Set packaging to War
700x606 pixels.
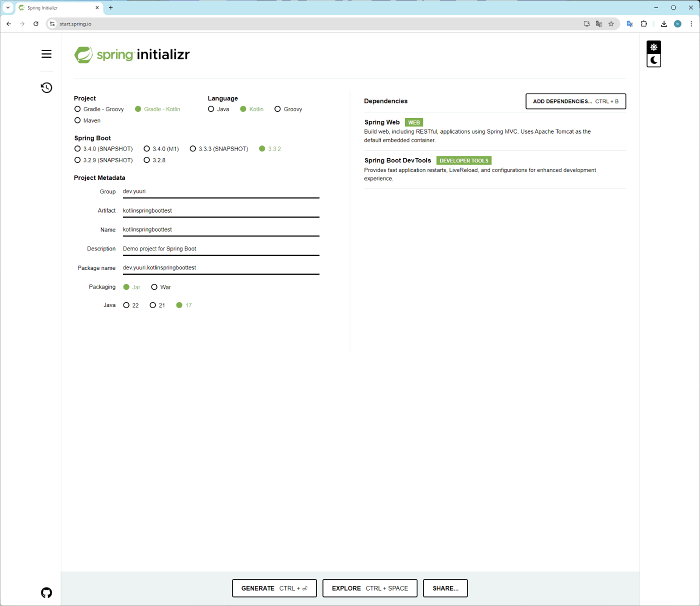pos(161,287)
